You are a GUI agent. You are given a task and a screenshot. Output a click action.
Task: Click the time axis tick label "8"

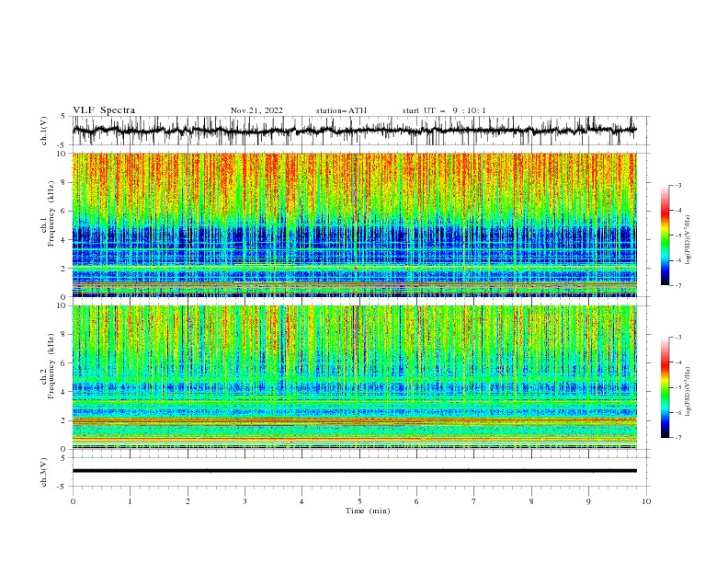[x=531, y=501]
